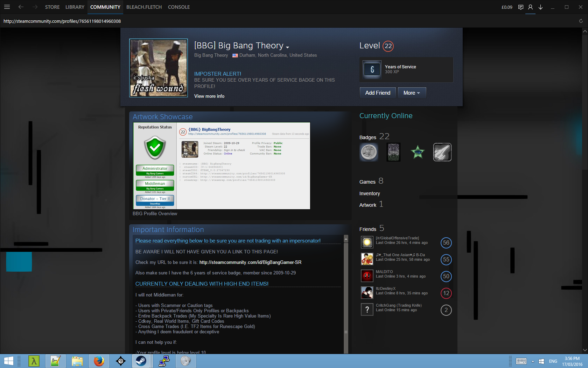
Task: Select the COMMUNITY tab
Action: click(x=105, y=7)
